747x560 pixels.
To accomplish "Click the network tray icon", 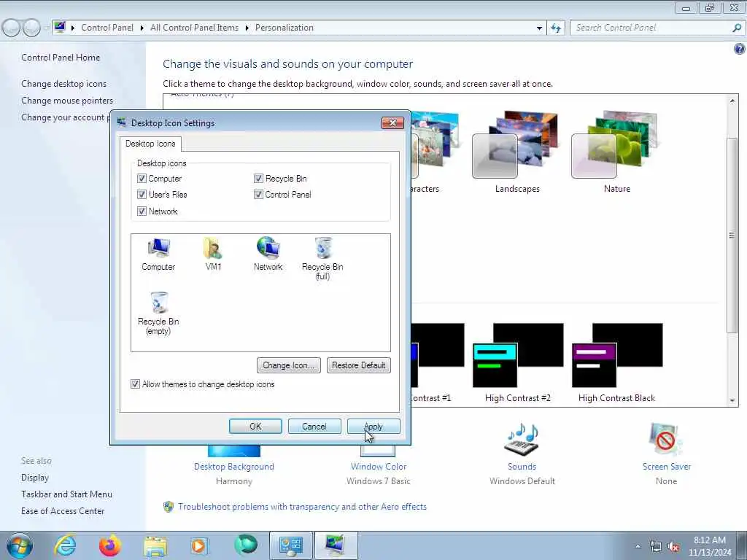I will pos(656,547).
